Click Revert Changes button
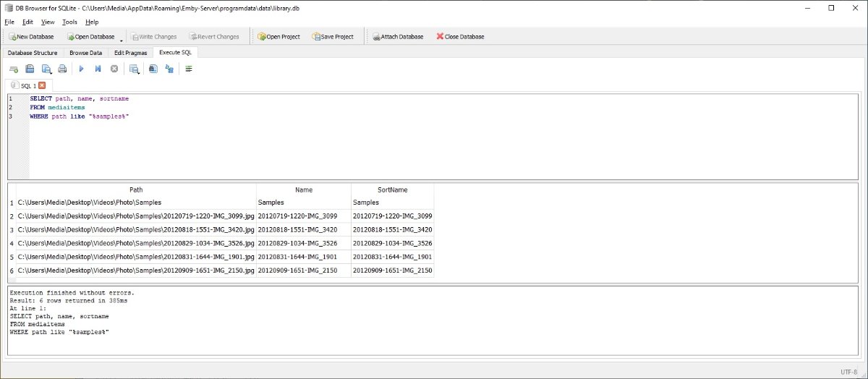868x379 pixels. pyautogui.click(x=214, y=36)
